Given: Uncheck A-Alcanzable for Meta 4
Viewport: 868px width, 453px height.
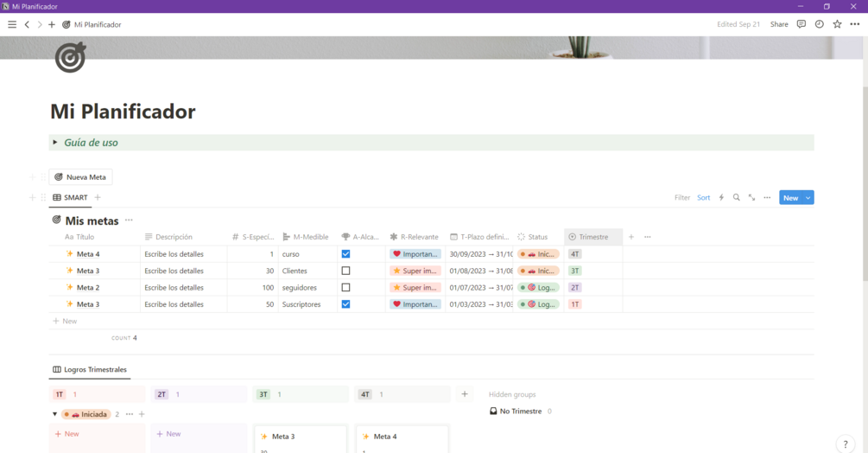Looking at the screenshot, I should click(346, 254).
